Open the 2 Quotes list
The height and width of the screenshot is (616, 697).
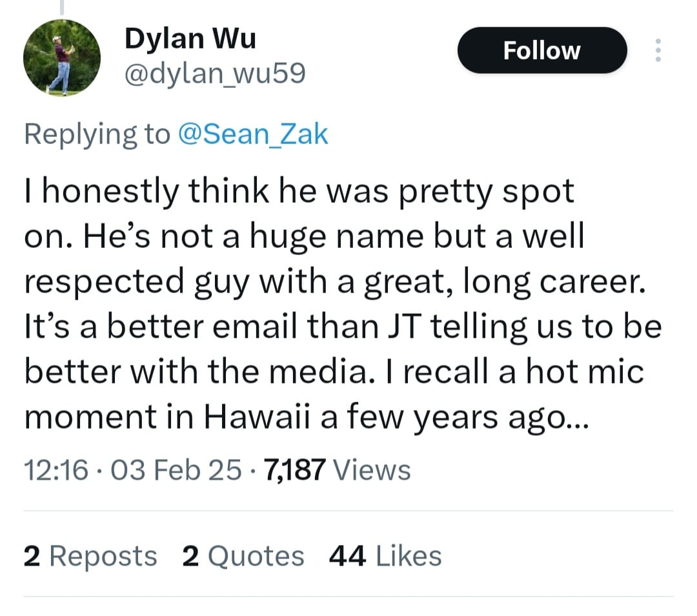coord(243,556)
